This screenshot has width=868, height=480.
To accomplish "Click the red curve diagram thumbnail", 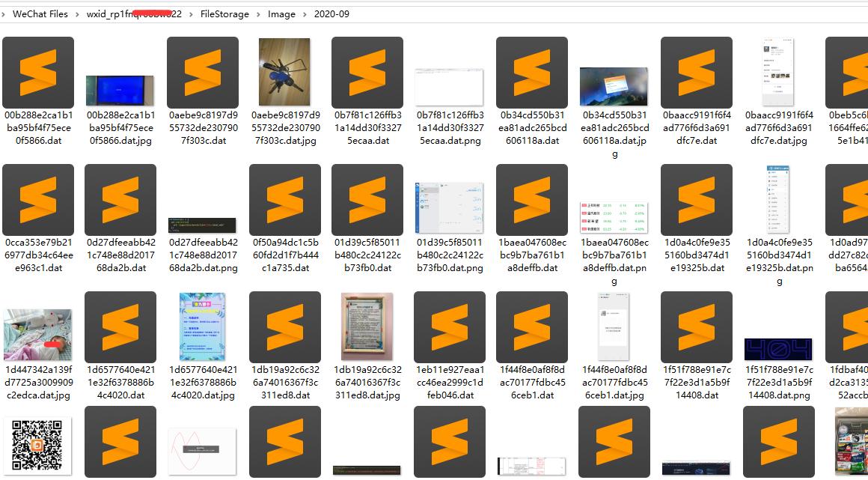I will pos(202,451).
